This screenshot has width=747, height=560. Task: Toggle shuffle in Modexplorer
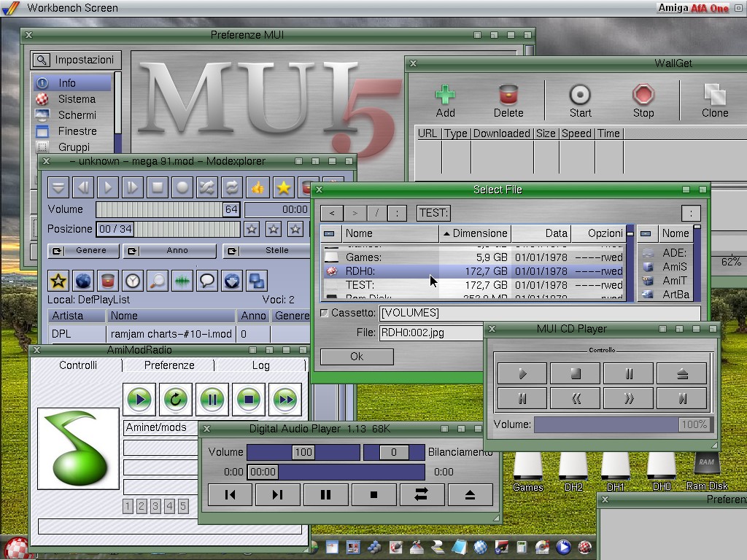(x=206, y=187)
